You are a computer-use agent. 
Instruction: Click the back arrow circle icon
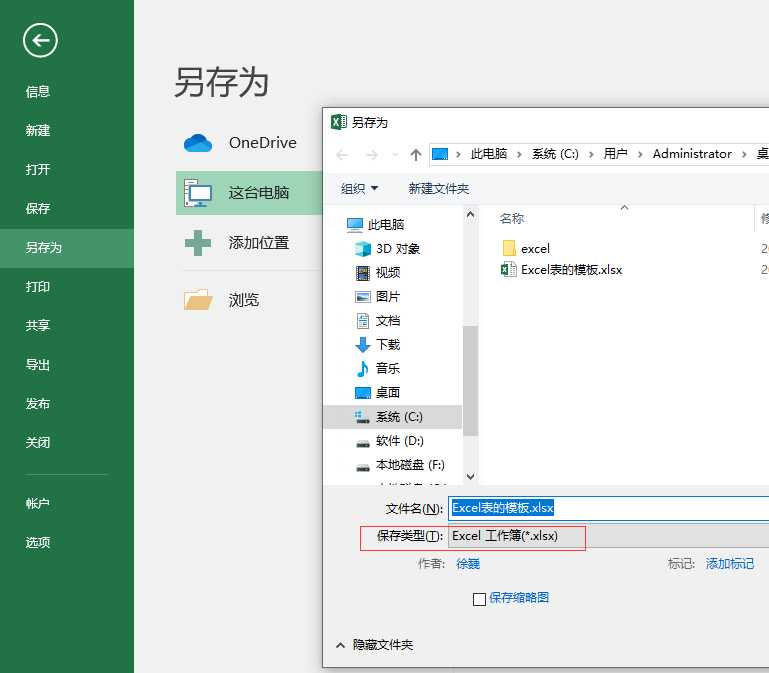tap(40, 40)
